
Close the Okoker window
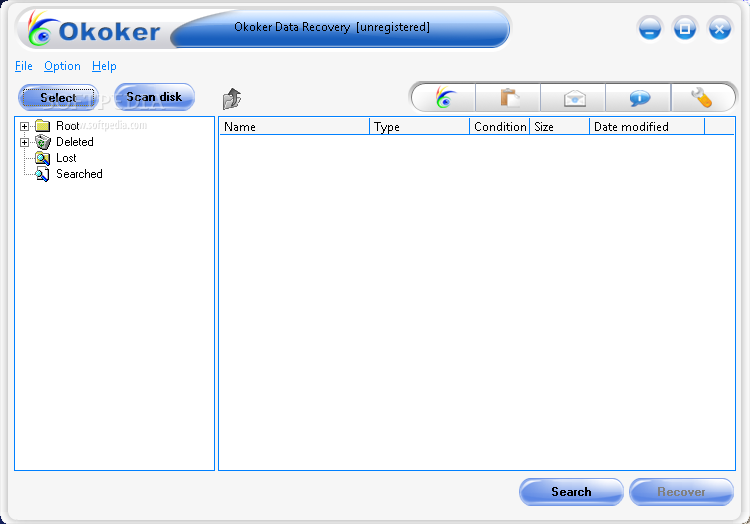tap(719, 30)
